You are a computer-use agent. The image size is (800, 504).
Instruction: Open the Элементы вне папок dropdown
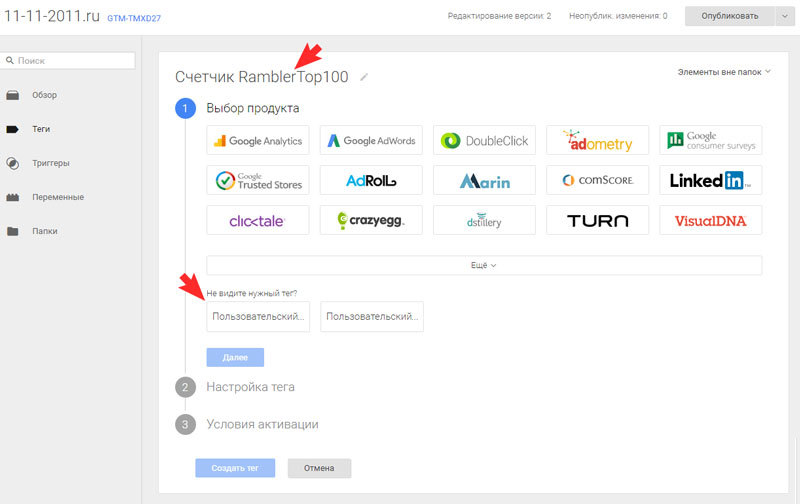[724, 72]
